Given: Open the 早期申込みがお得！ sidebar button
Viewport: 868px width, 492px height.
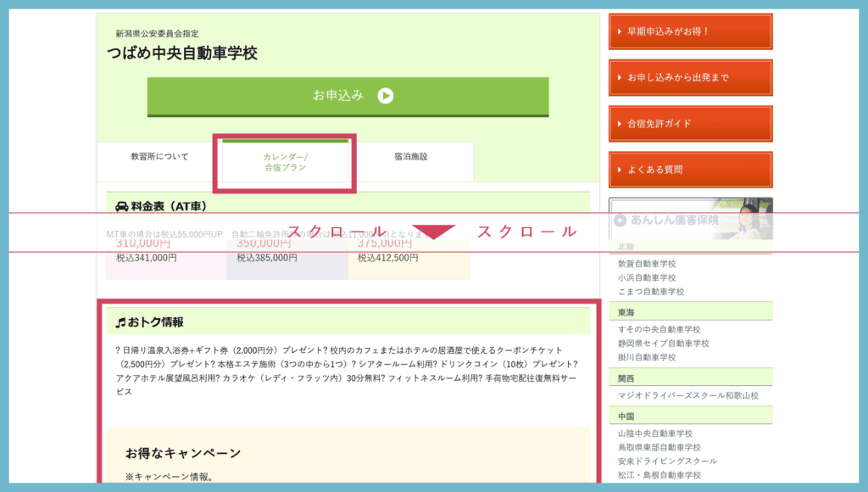Looking at the screenshot, I should point(690,31).
